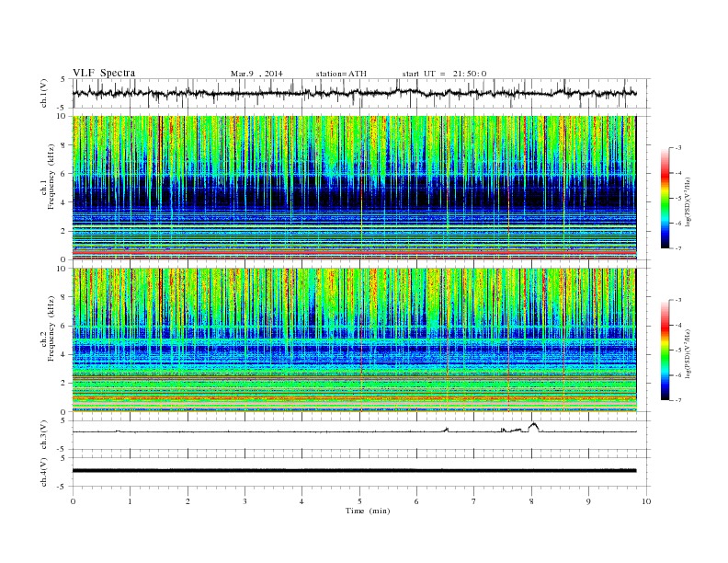Click the "station=ATH" header label
Image resolution: width=728 pixels, height=563 pixels.
pyautogui.click(x=341, y=74)
